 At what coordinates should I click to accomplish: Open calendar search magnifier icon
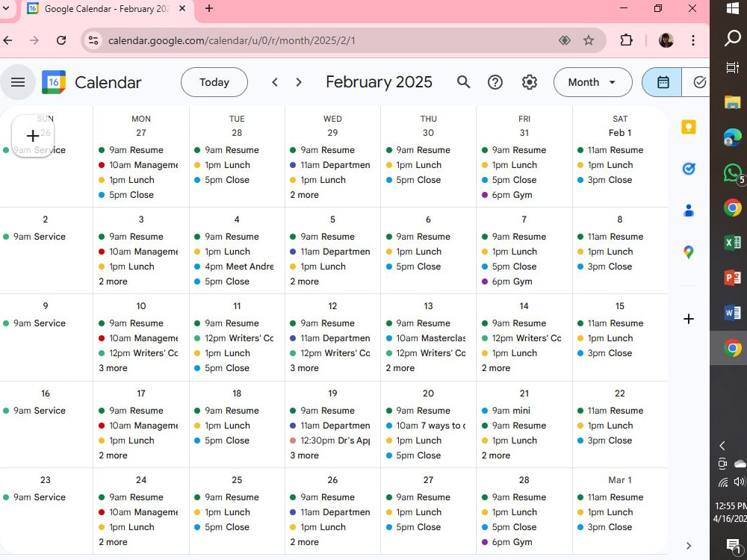(464, 82)
